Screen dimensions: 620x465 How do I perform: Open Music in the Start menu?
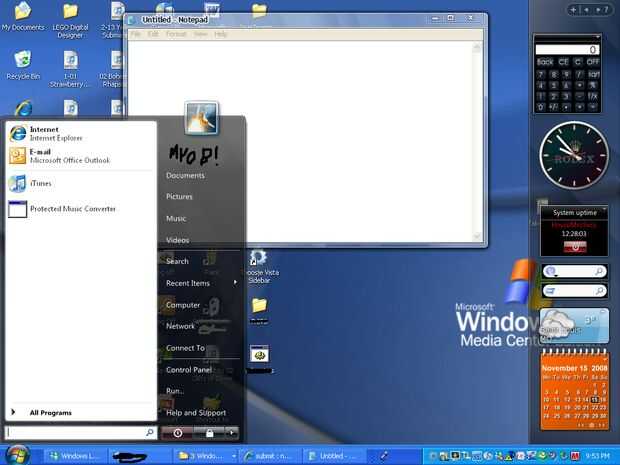pyautogui.click(x=176, y=219)
